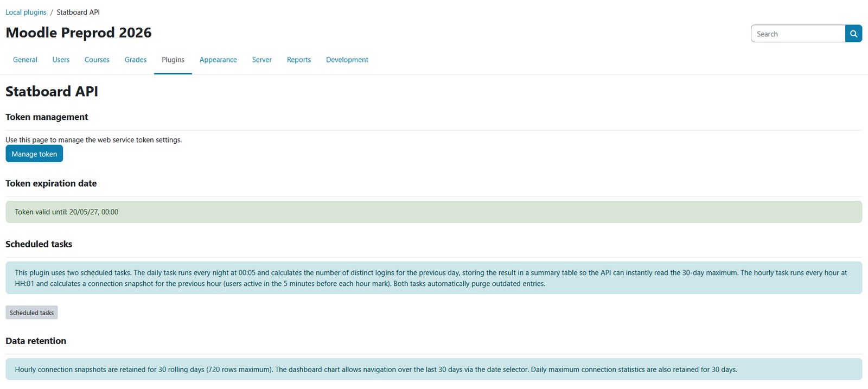Open the Scheduled tasks button
This screenshot has width=868, height=389.
pos(31,313)
